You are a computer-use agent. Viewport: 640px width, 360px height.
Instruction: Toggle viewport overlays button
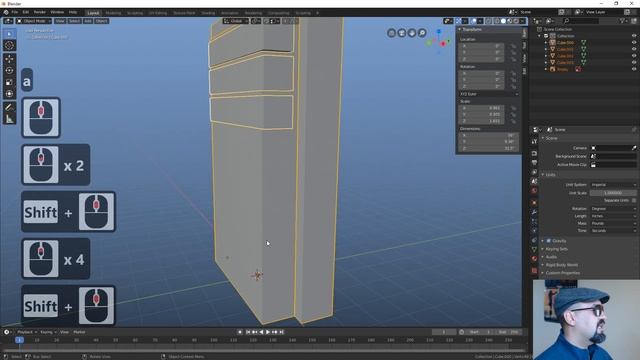click(x=473, y=21)
